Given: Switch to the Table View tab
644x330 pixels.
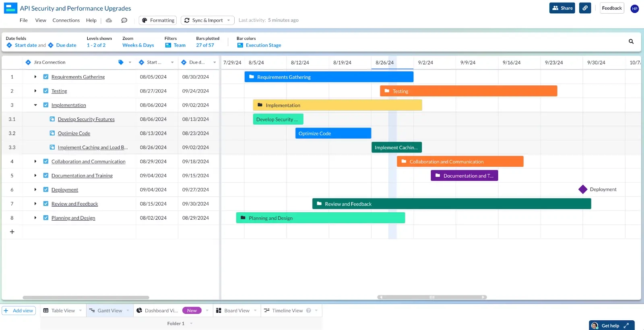Looking at the screenshot, I should (x=63, y=311).
